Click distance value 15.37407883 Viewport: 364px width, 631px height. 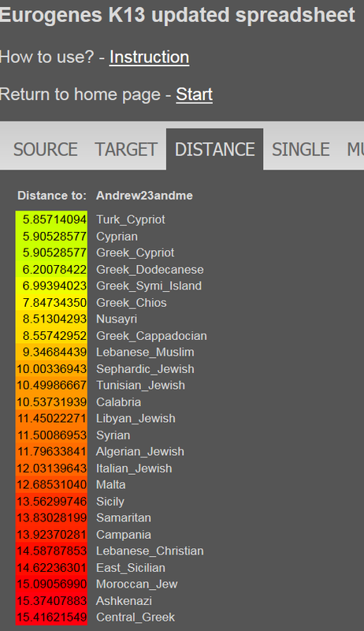coord(51,601)
